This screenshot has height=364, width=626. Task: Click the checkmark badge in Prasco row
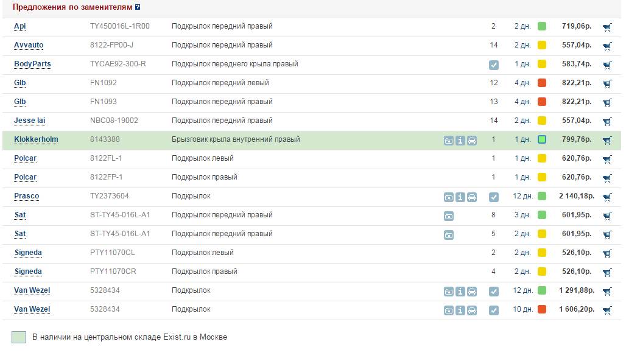[493, 197]
